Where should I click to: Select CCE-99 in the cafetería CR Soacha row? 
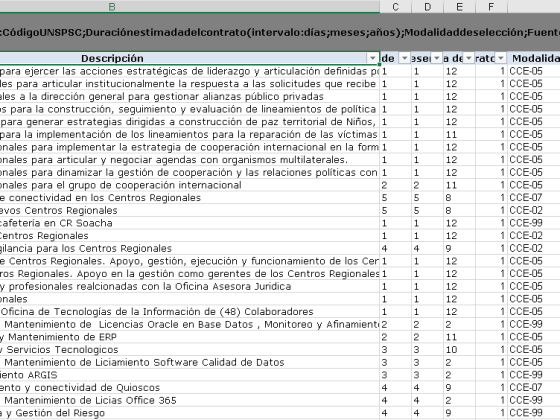pos(534,223)
